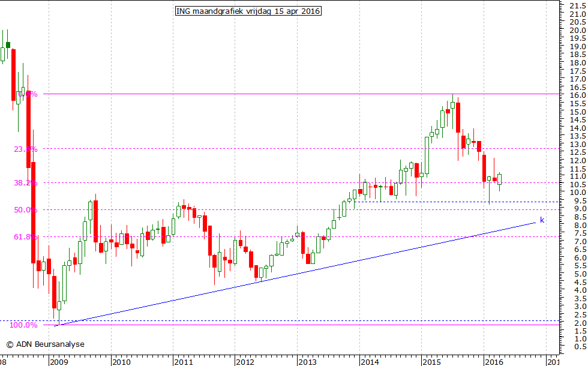Image resolution: width=588 pixels, height=366 pixels.
Task: Click the chart title 'ING maandgrafiek vrijdag 15 apr 2016'
Action: coord(248,11)
